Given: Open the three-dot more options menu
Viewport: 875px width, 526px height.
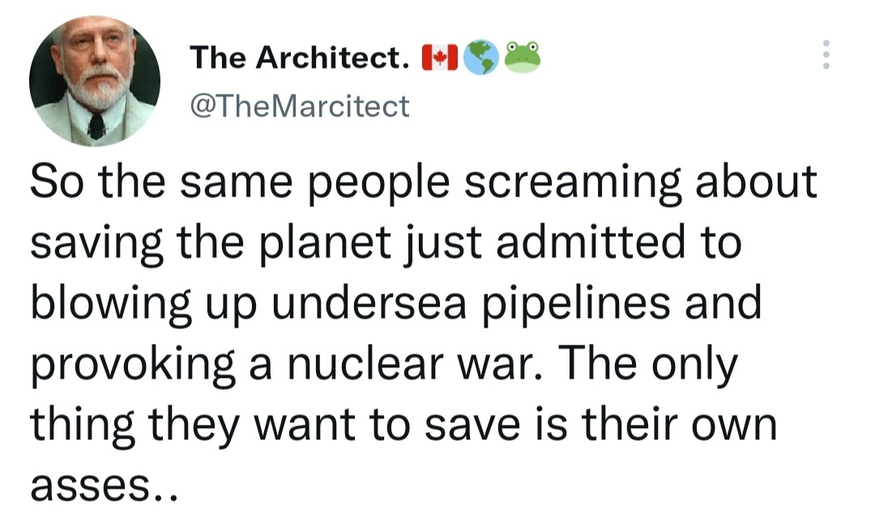Looking at the screenshot, I should click(x=825, y=56).
